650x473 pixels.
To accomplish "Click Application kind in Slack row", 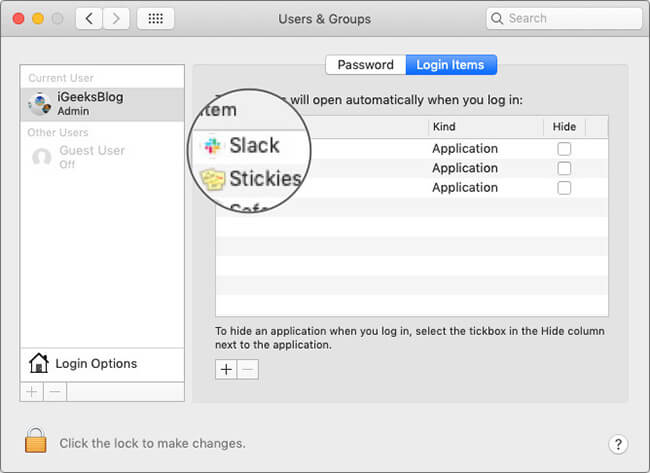I will click(465, 148).
